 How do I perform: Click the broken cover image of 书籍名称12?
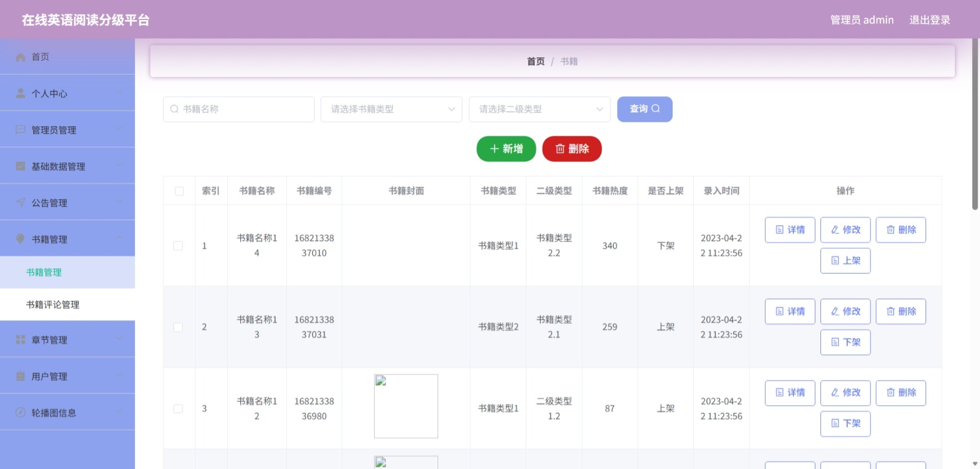tap(406, 406)
